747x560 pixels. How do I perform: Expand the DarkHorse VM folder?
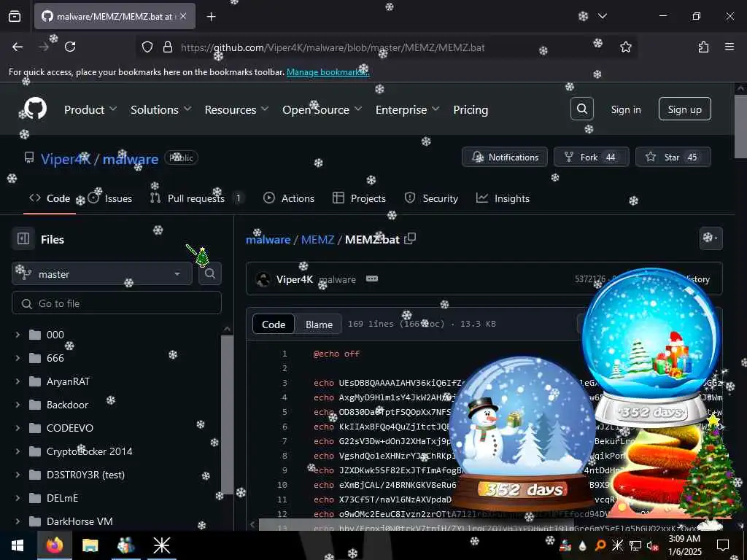pos(18,521)
